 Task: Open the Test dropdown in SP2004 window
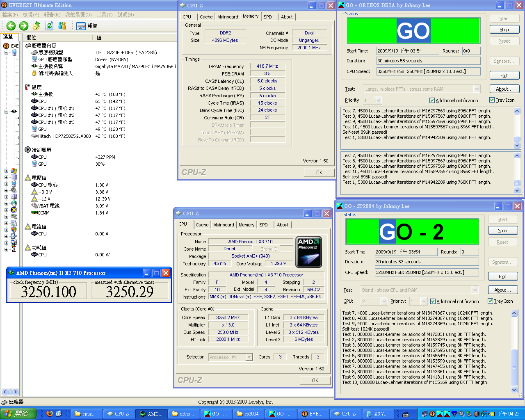point(475,290)
